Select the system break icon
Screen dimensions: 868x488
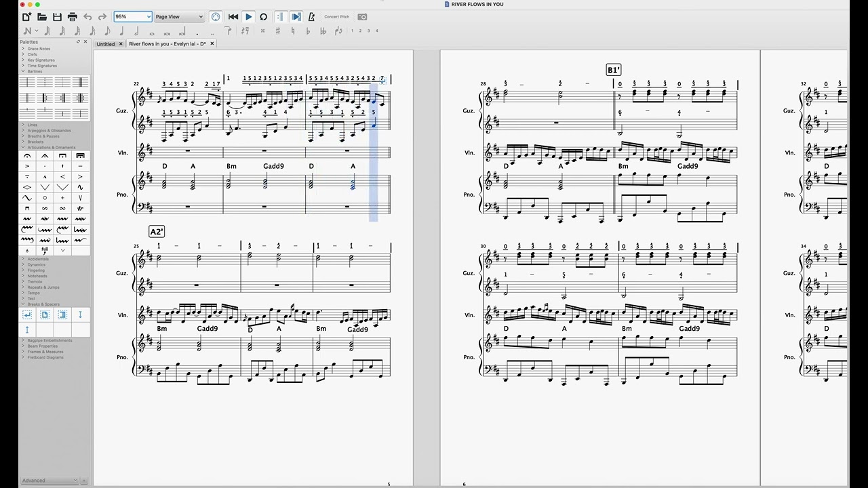click(x=27, y=314)
